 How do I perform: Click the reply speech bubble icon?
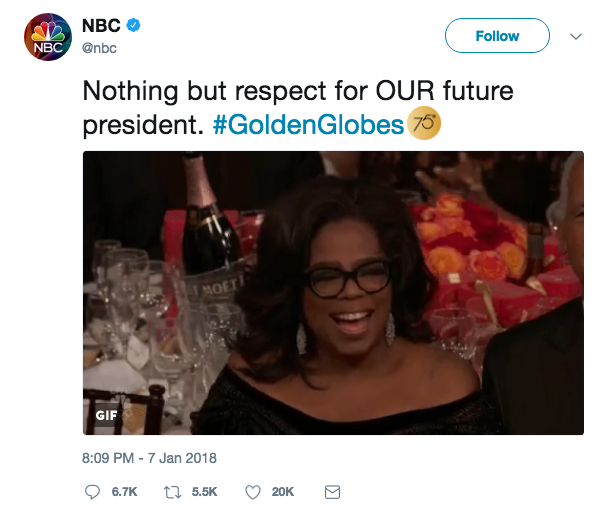pyautogui.click(x=92, y=491)
